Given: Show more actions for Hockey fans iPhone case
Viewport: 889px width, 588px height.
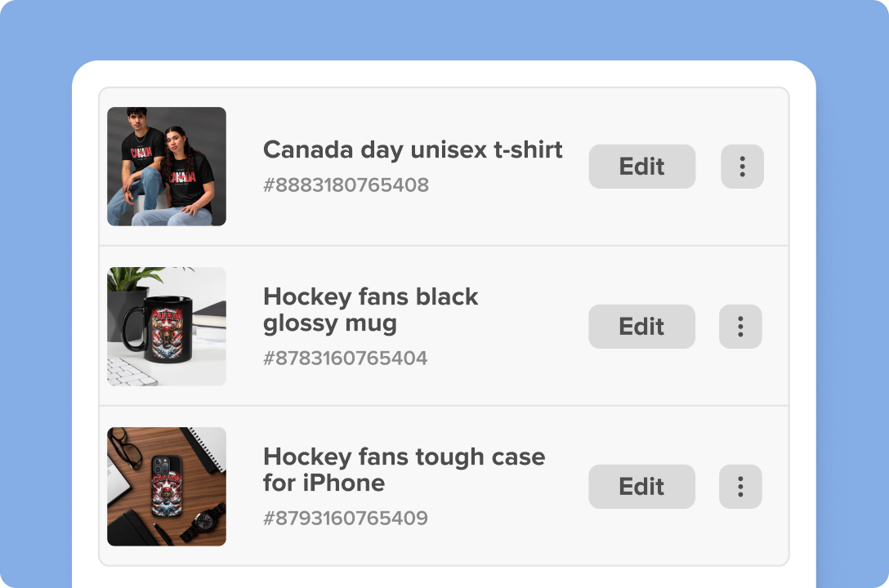Looking at the screenshot, I should pos(740,487).
